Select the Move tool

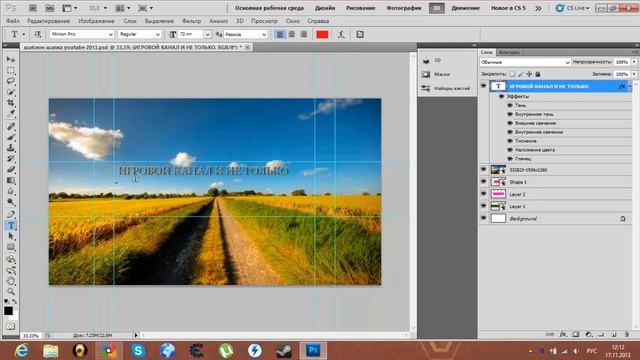(11, 60)
